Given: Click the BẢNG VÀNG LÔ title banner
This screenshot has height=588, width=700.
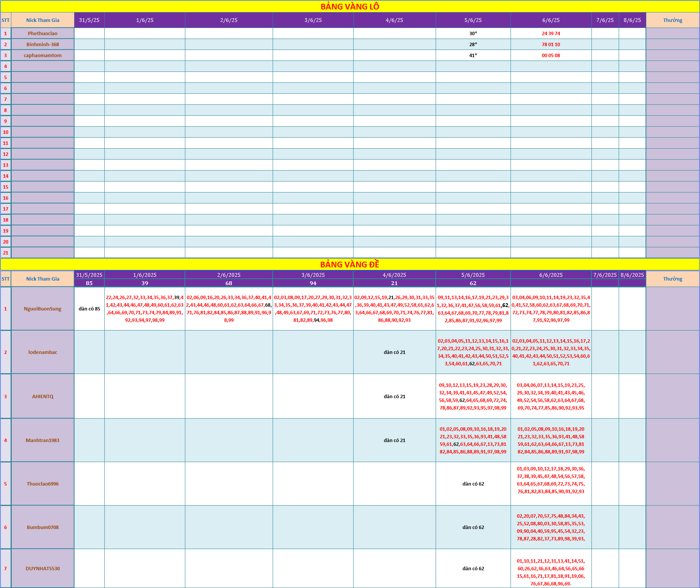Looking at the screenshot, I should [350, 6].
